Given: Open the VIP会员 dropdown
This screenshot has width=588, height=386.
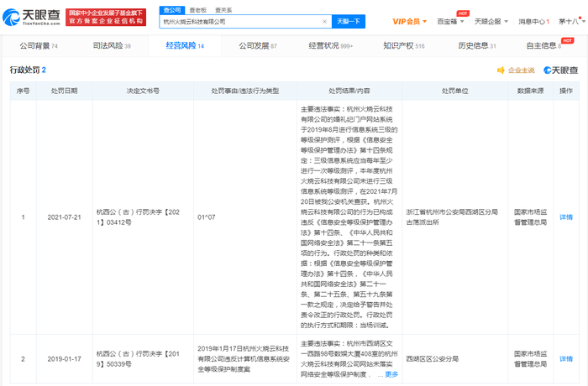Looking at the screenshot, I should pyautogui.click(x=410, y=21).
